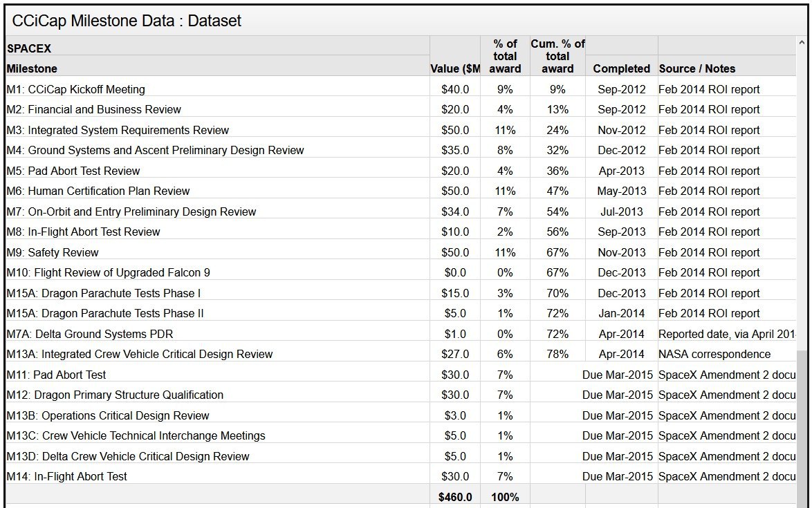Select 'M10: Flight Review of Upgraded Falcon 9'
812x508 pixels.
(x=108, y=272)
